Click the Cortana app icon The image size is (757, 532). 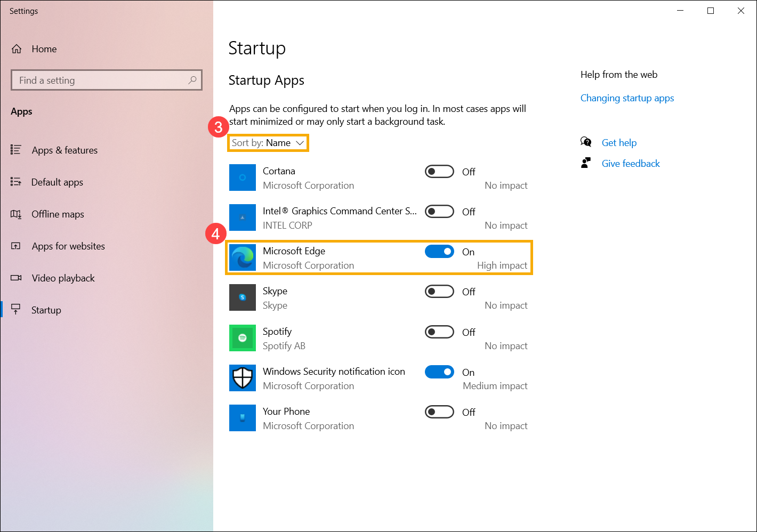[243, 178]
